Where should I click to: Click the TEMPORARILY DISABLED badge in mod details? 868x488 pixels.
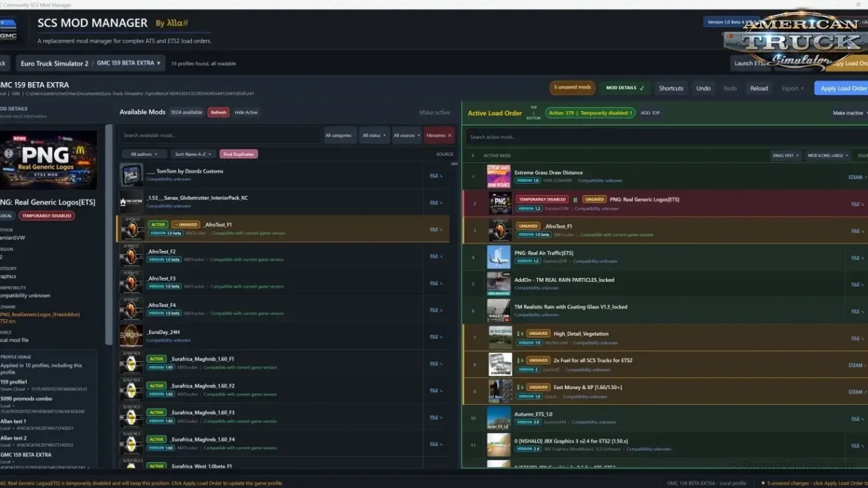click(x=46, y=216)
